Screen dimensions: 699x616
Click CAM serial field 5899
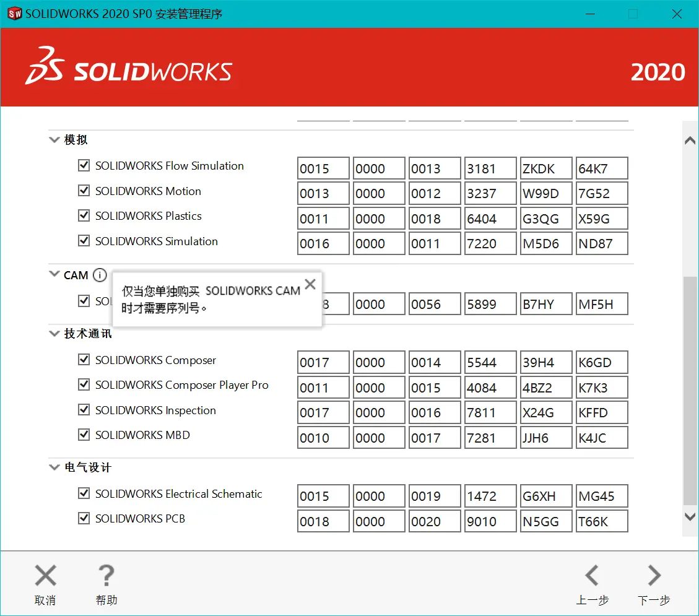pos(490,304)
